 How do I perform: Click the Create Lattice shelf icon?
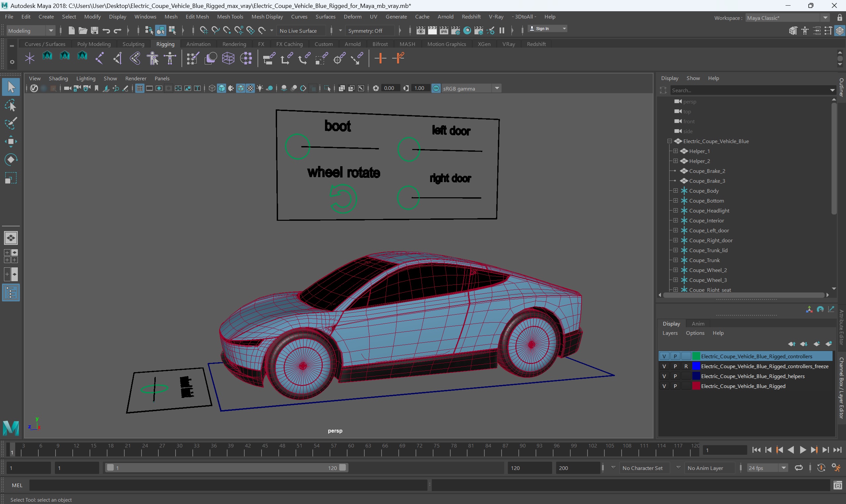(228, 58)
